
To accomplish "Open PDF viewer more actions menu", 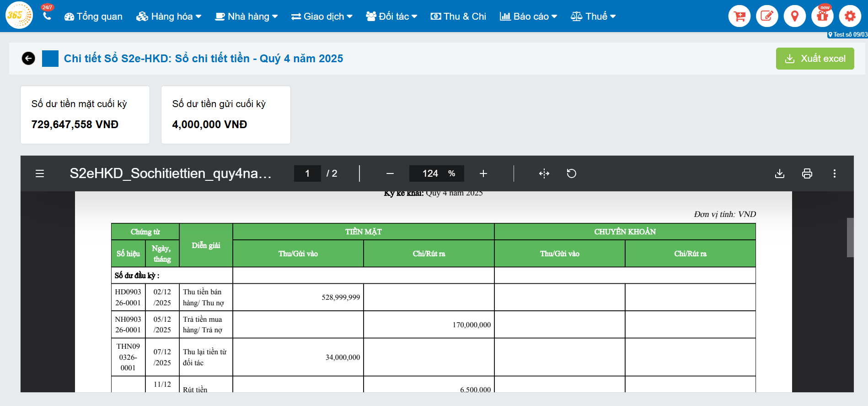I will point(835,173).
